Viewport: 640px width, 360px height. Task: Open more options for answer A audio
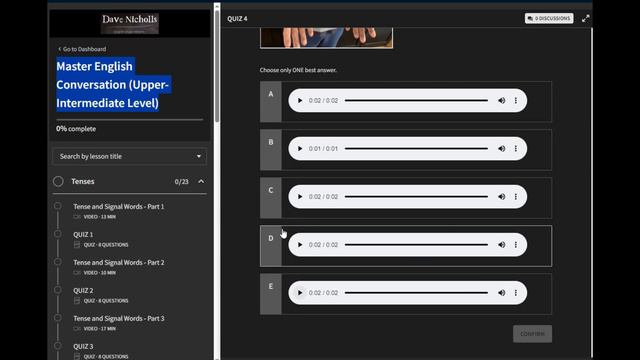point(516,100)
